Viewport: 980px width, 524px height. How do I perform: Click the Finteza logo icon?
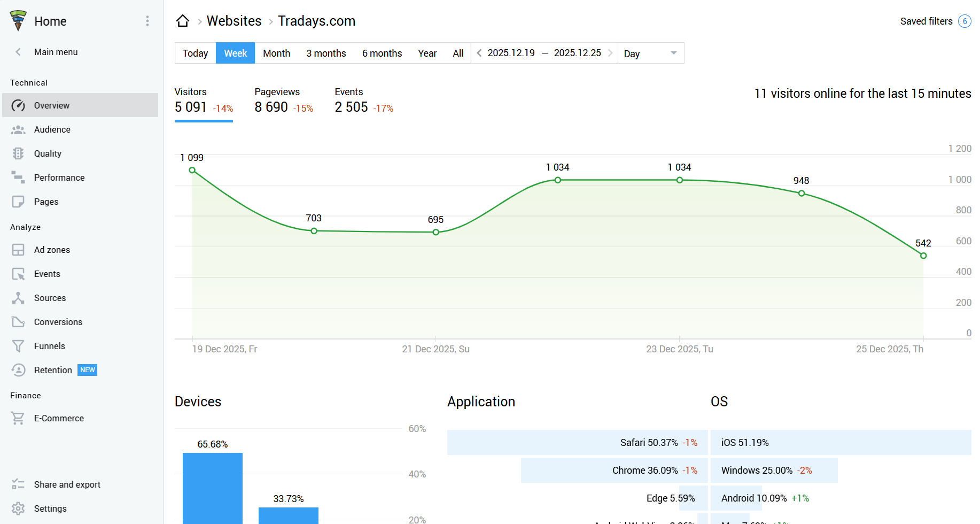click(x=18, y=21)
